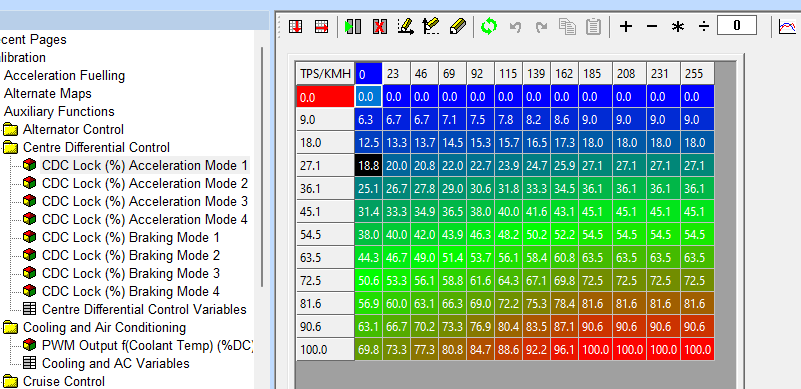
Task: Click the redo arrow icon
Action: pos(541,27)
